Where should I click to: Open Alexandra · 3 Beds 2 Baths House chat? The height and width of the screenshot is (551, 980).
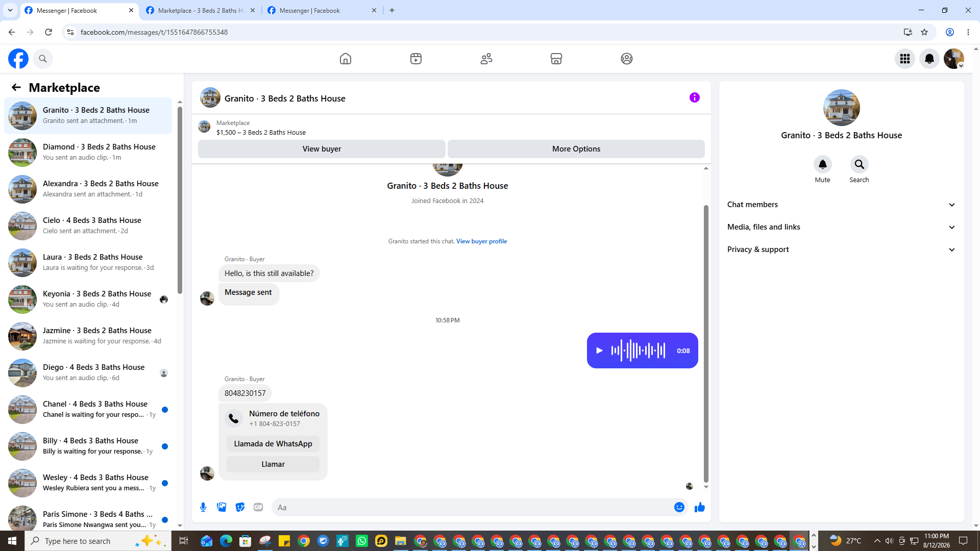click(88, 189)
